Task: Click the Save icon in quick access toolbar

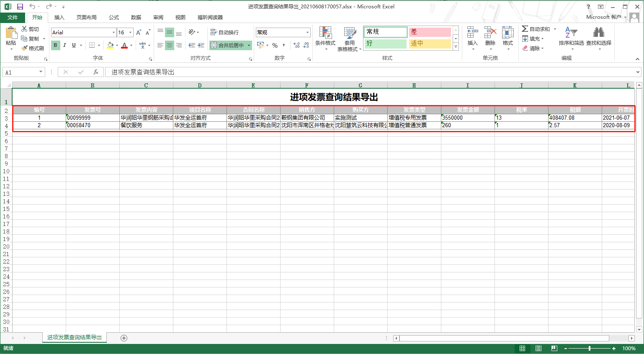Action: point(20,7)
